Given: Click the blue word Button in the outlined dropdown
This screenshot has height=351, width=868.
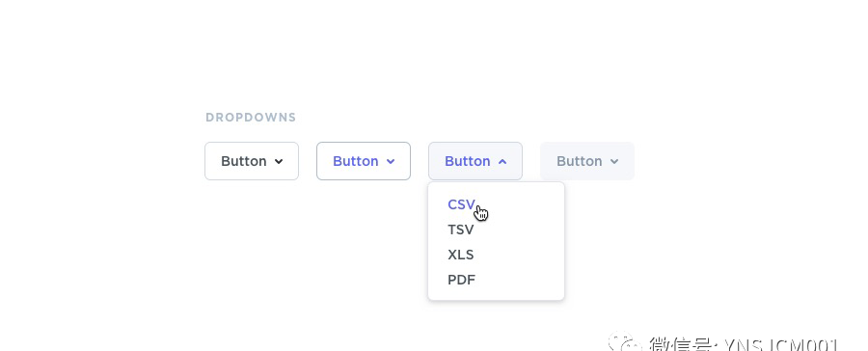Looking at the screenshot, I should [x=355, y=161].
